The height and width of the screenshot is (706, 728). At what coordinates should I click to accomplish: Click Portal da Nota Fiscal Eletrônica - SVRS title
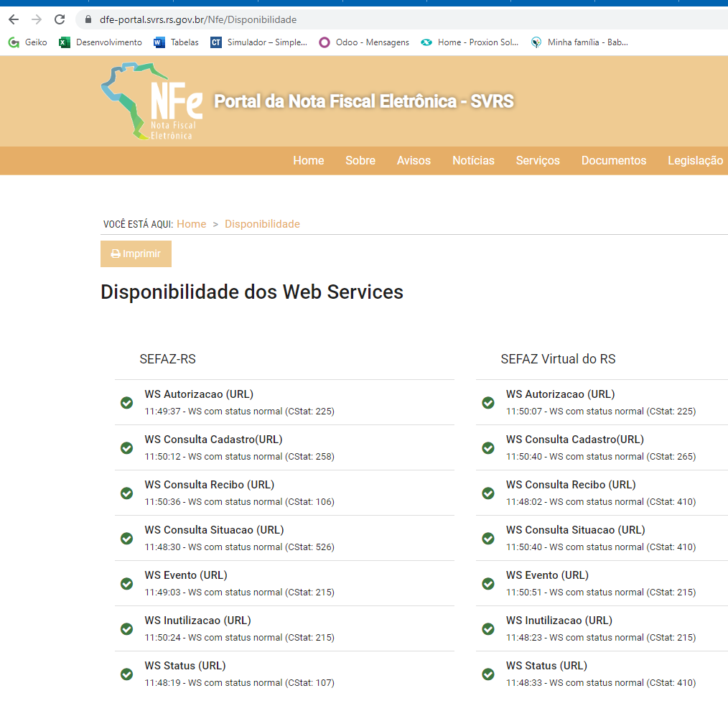tap(364, 101)
